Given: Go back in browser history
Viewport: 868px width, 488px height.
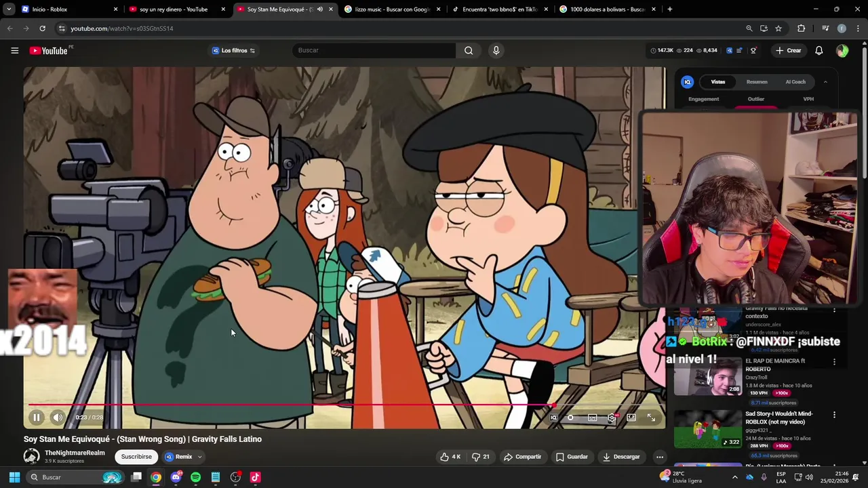Looking at the screenshot, I should (9, 28).
